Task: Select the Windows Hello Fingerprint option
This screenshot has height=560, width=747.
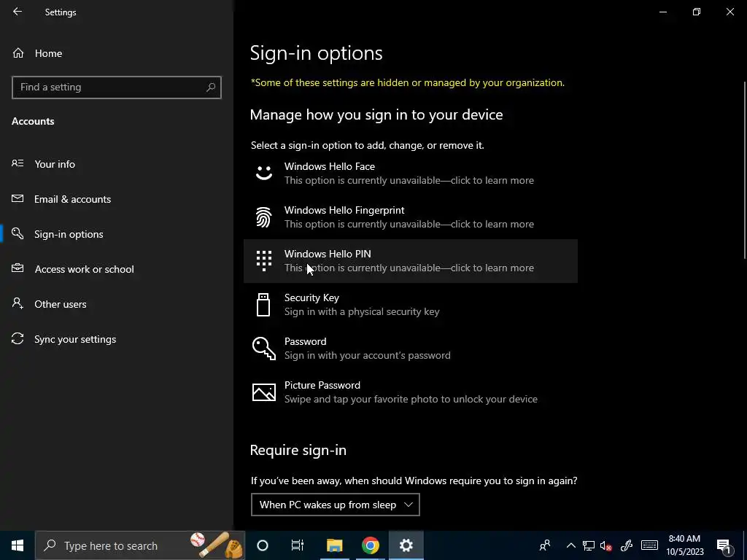Action: [411, 217]
